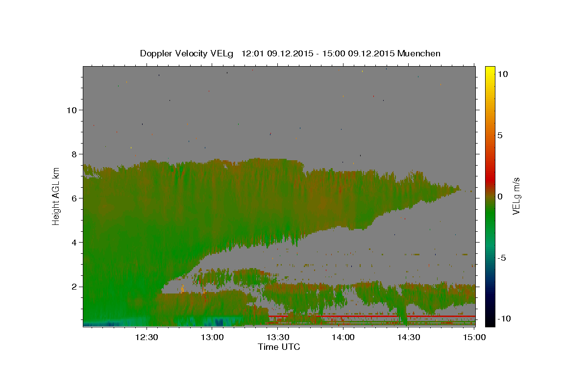Click the 'Muenchen' location in title
This screenshot has width=588, height=392.
[419, 53]
